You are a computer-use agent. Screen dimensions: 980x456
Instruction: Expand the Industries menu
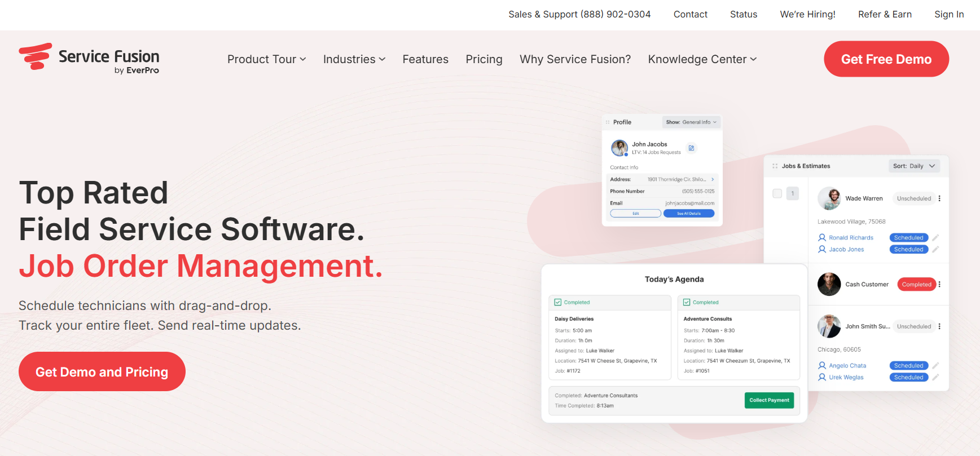coord(354,59)
